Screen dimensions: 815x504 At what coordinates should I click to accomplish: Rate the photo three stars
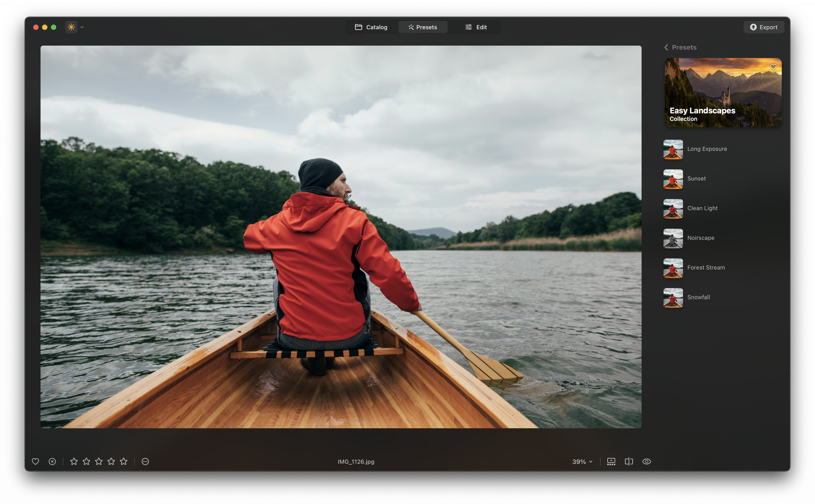tap(99, 461)
